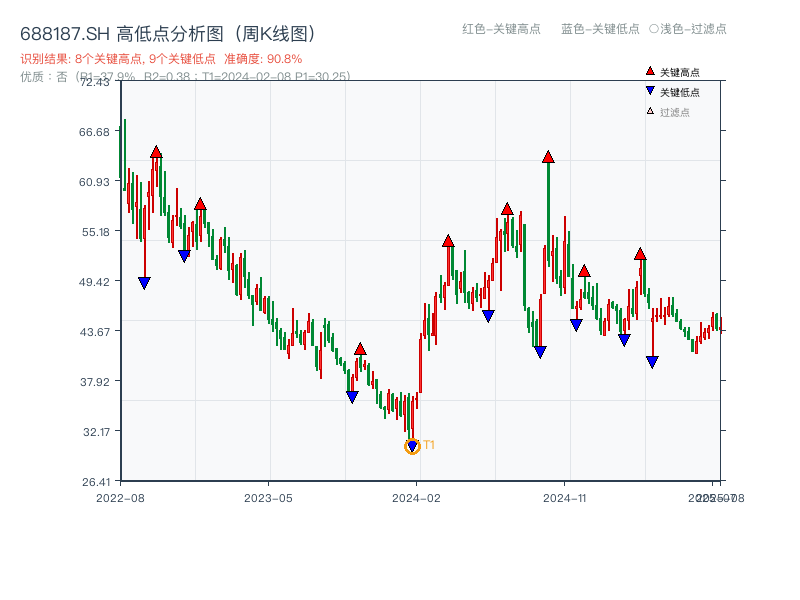Select the last blue low triangle near April 2025

tap(652, 362)
